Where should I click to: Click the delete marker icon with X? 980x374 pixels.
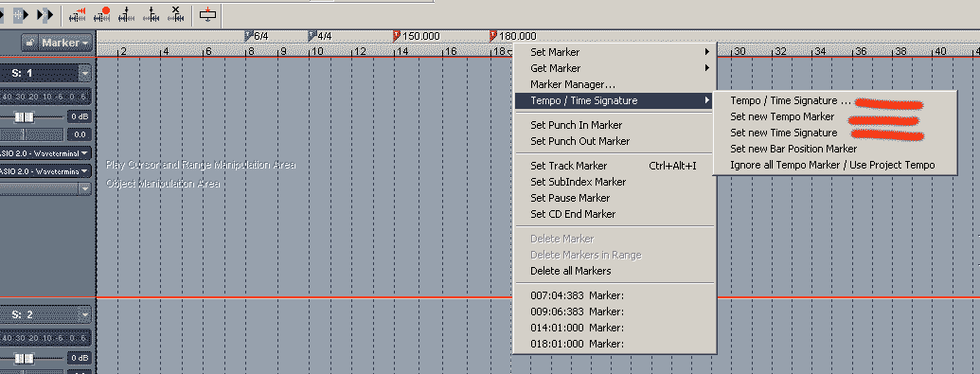(175, 14)
